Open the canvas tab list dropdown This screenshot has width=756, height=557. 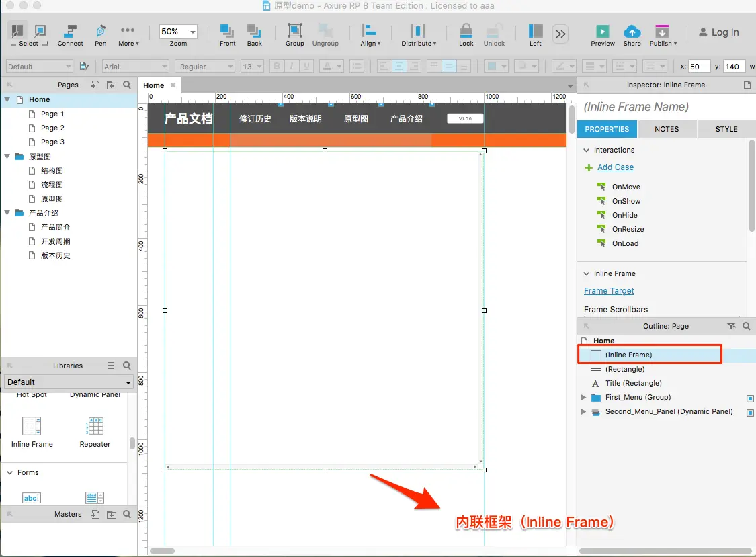click(x=570, y=86)
